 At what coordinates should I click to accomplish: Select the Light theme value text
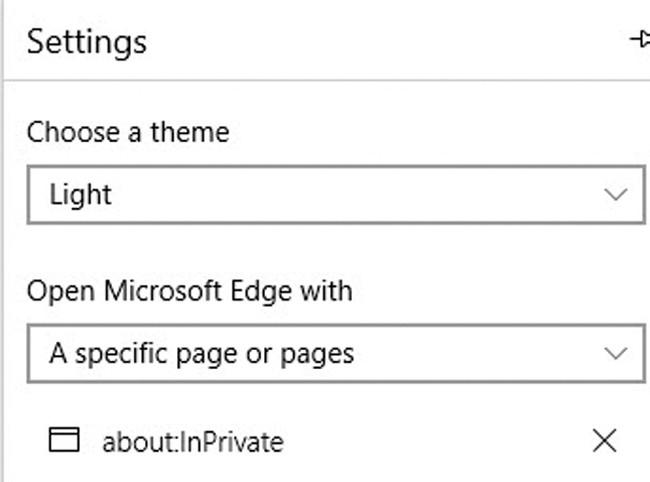81,195
